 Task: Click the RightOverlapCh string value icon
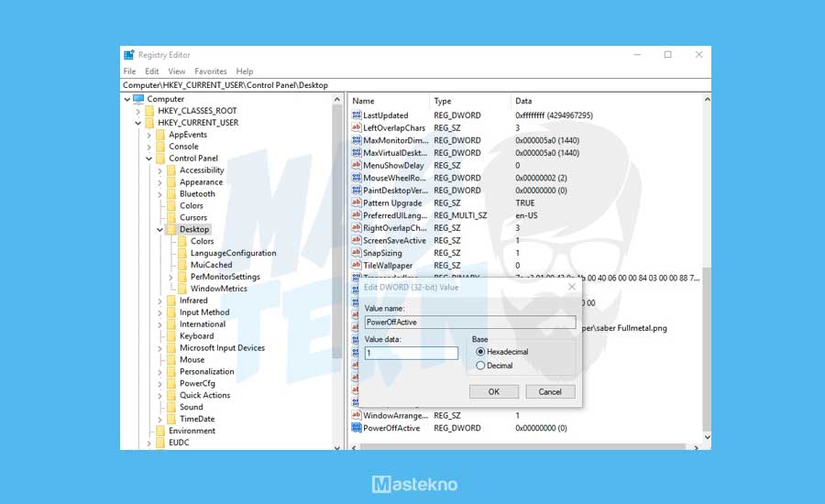pos(357,228)
